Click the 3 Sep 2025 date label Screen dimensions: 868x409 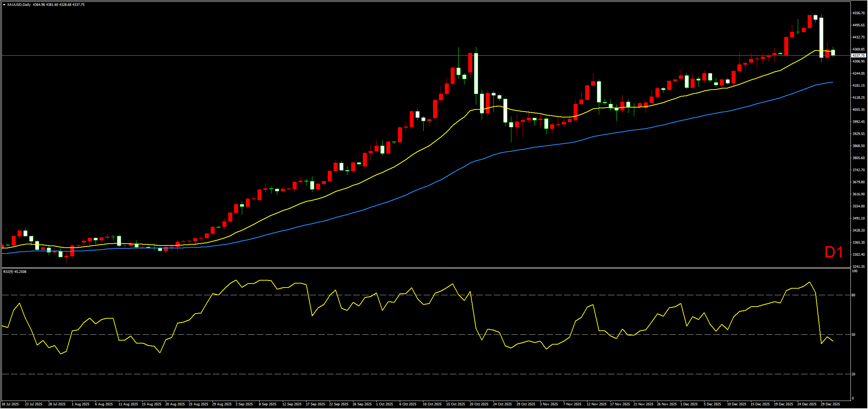tap(244, 404)
